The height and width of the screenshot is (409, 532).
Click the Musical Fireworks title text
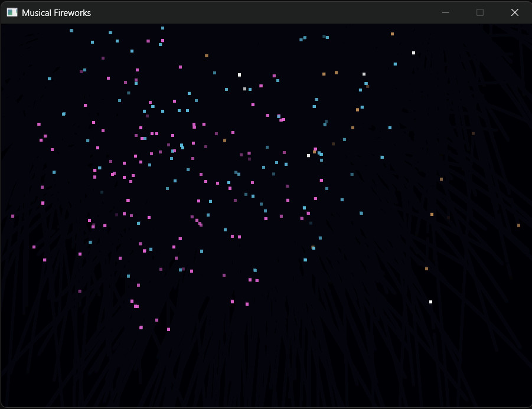click(x=56, y=13)
